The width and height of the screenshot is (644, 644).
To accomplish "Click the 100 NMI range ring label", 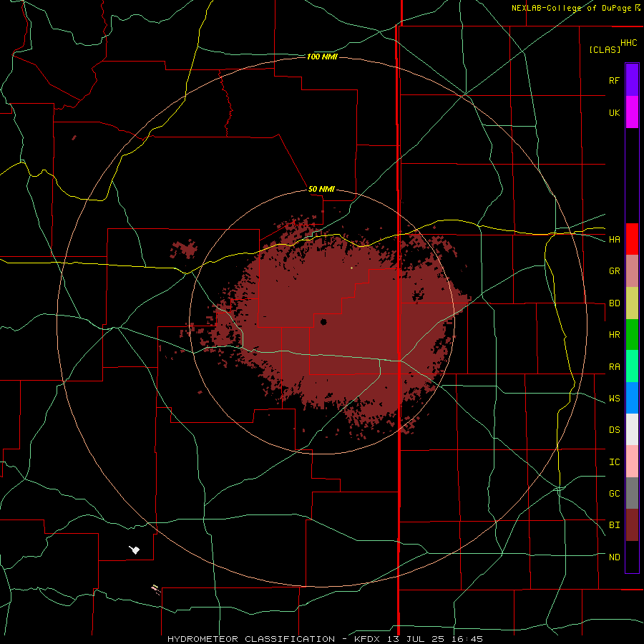I will pos(322,57).
